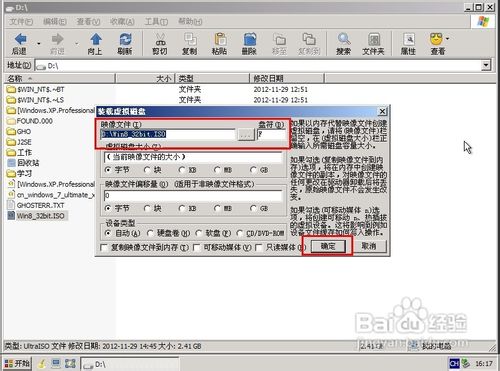
Task: Click the 虚拟磁盘大小 size field
Action: click(x=193, y=157)
